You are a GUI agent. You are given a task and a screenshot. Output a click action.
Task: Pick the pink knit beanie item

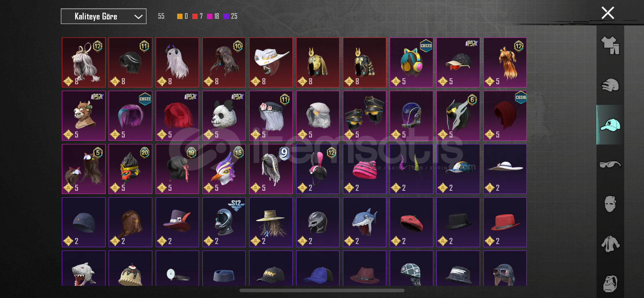(364, 169)
